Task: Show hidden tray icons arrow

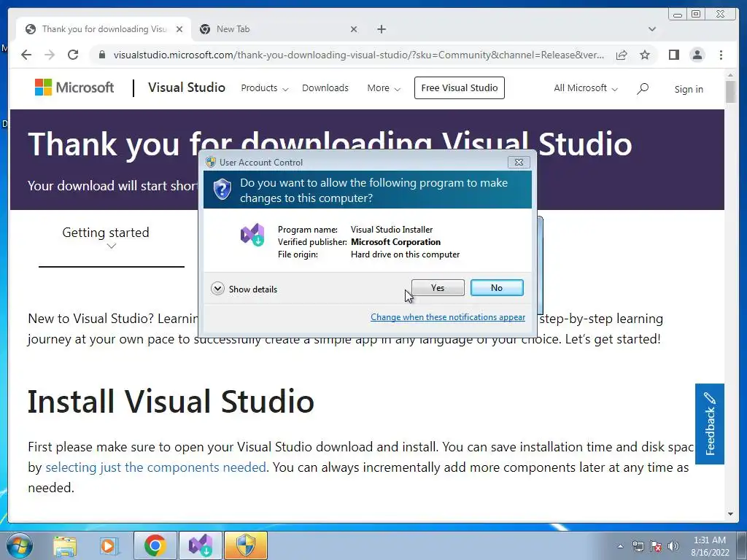Action: (620, 547)
